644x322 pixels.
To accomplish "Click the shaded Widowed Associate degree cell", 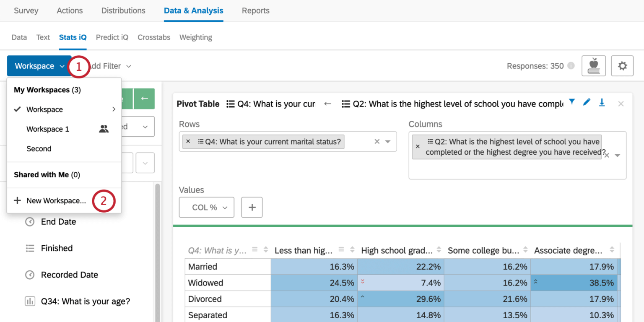I will tap(574, 283).
